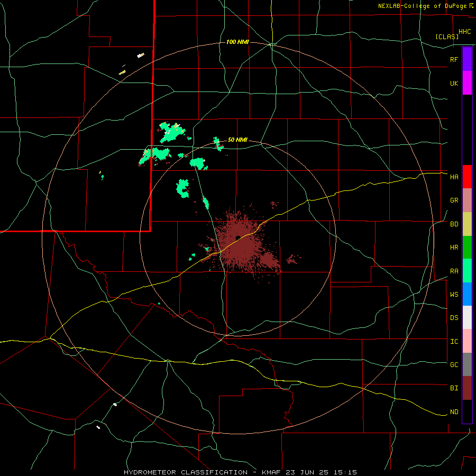Select the GR dusty-pink legend swatch
The width and height of the screenshot is (476, 476).
pos(467,200)
